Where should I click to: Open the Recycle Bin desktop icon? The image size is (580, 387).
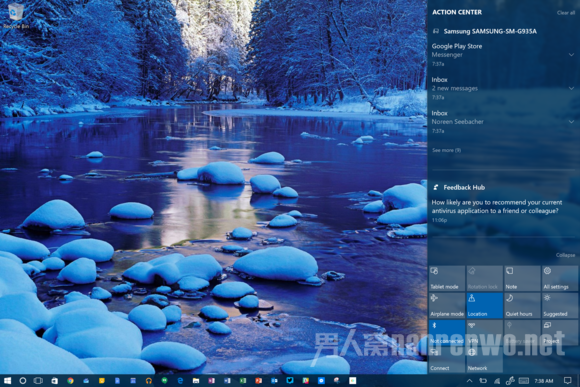point(16,16)
